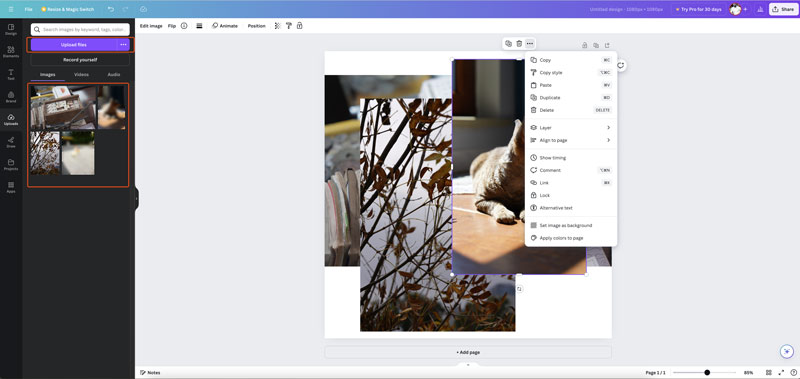Toggle the page lock icon above the canvas

[585, 45]
